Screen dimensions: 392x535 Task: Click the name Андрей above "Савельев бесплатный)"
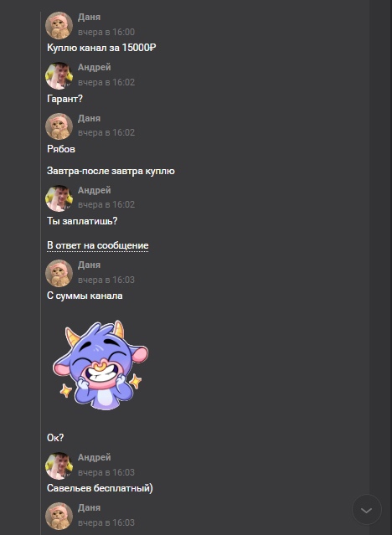click(95, 457)
